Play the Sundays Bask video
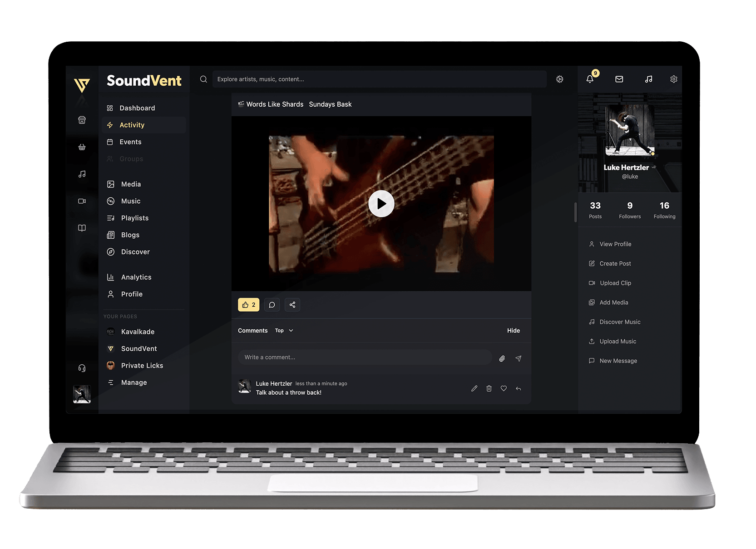The image size is (756, 549). [381, 204]
